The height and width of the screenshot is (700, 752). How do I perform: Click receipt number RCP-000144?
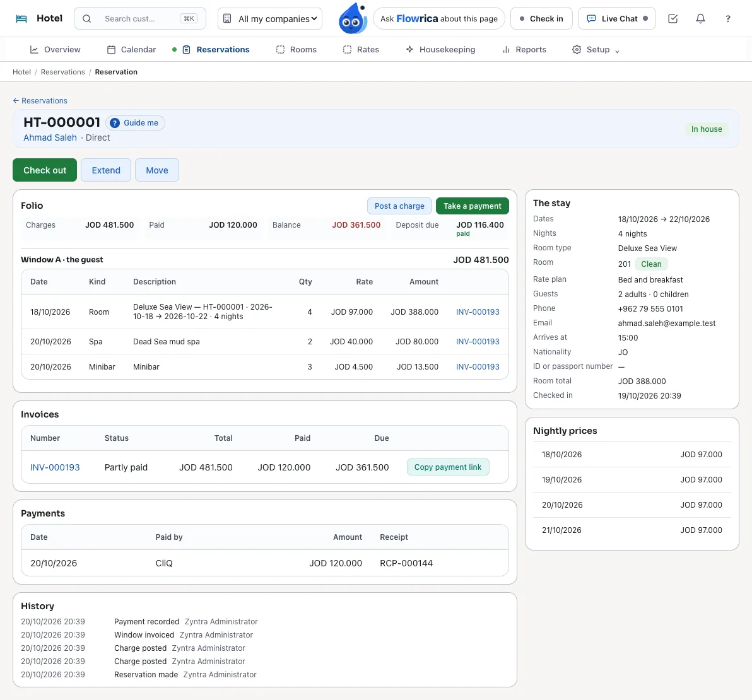coord(406,563)
